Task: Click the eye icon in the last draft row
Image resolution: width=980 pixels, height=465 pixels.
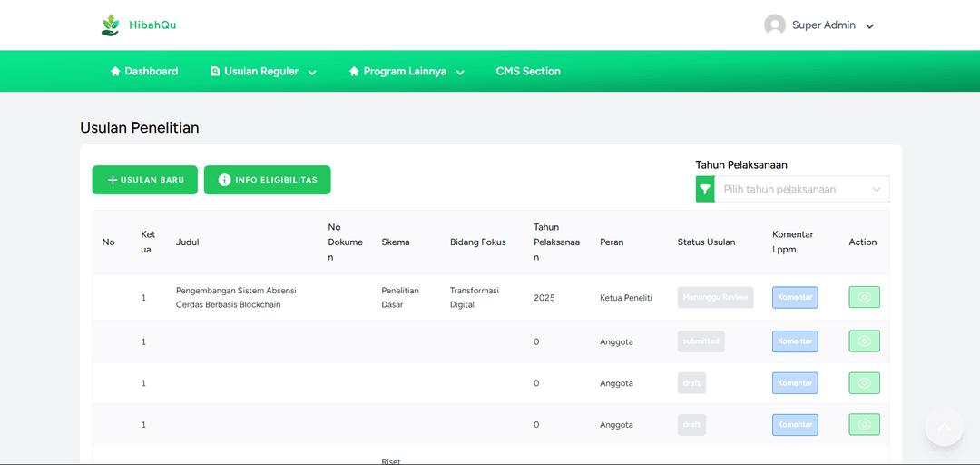Action: pyautogui.click(x=864, y=425)
